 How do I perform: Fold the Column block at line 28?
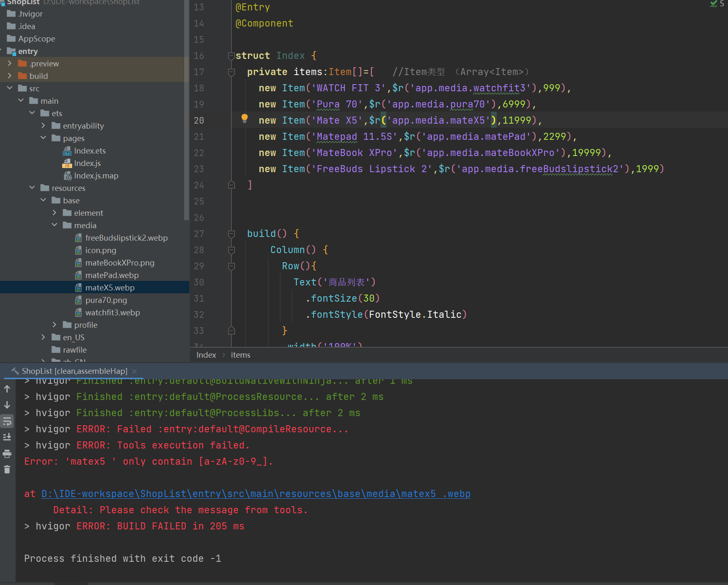click(x=232, y=250)
